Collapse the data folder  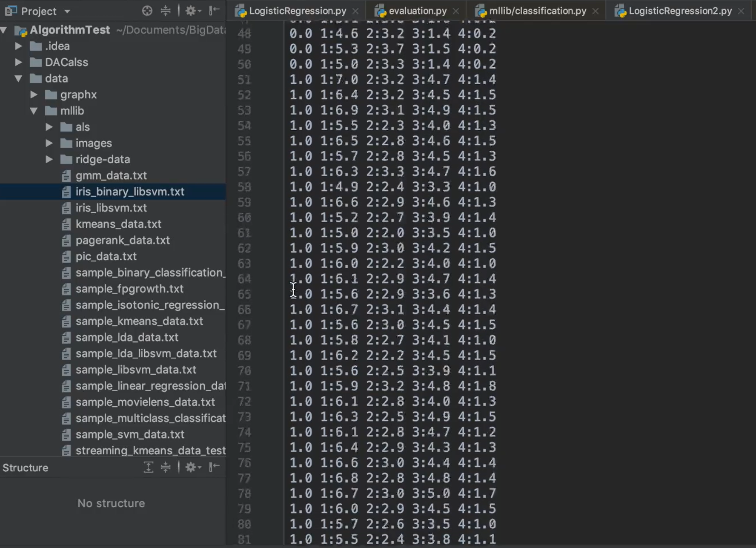point(18,78)
